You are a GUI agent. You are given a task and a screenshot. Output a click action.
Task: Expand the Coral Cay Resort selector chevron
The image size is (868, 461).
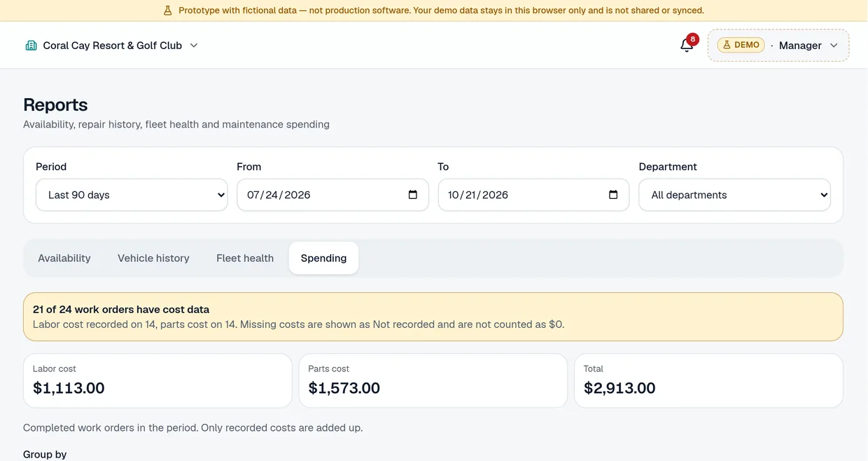(194, 46)
